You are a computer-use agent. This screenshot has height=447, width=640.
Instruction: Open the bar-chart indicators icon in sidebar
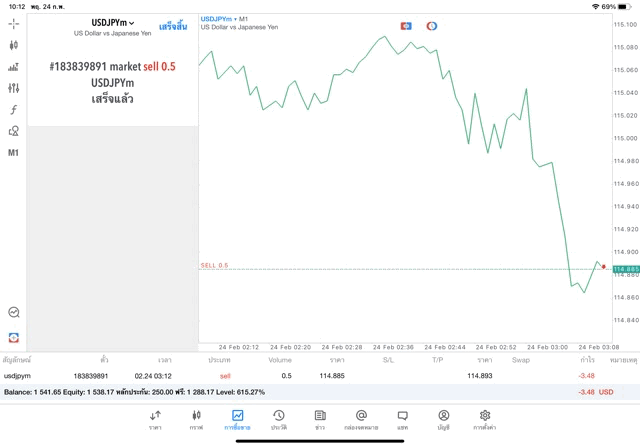[13, 67]
